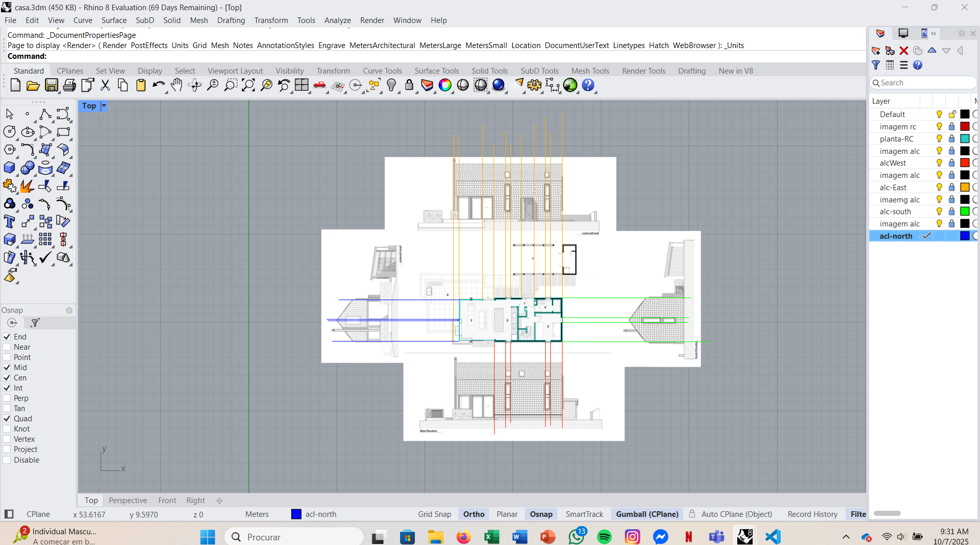Enable the Near osnap checkbox
This screenshot has width=980, height=545.
coord(7,347)
